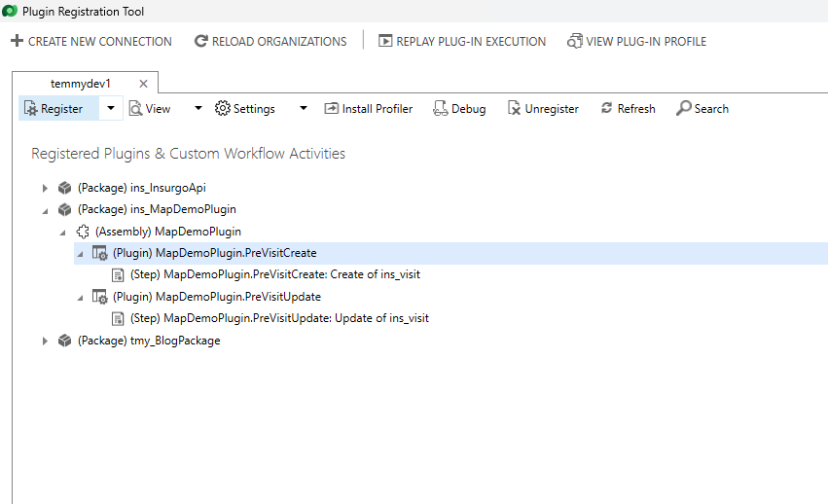This screenshot has height=504, width=828.
Task: Click the Debug icon
Action: (x=440, y=108)
